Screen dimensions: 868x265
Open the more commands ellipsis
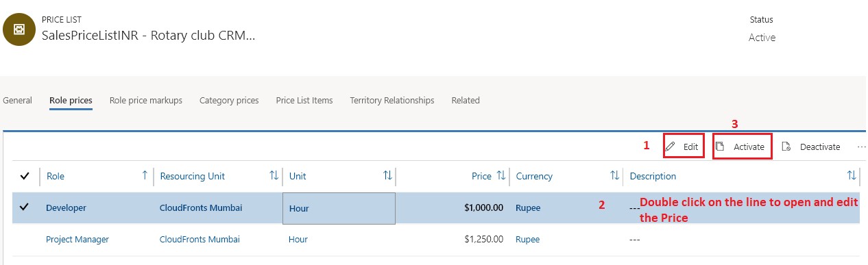[x=861, y=147]
